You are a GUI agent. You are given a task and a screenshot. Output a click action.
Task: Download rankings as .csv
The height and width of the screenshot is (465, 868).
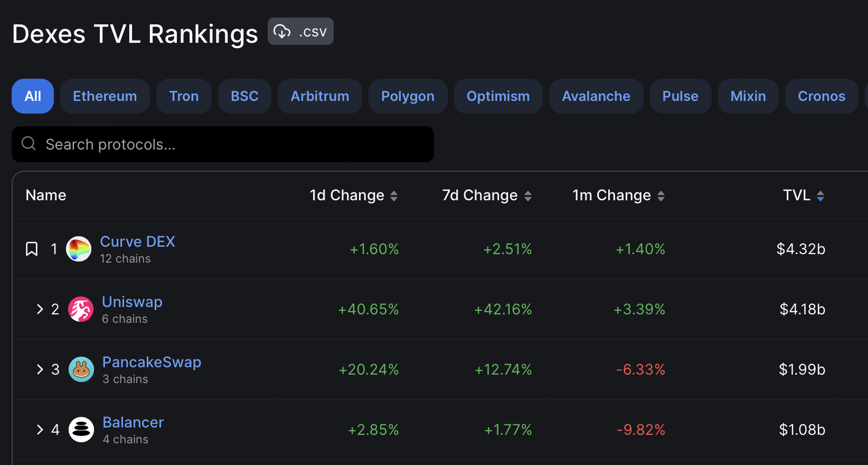pos(300,32)
